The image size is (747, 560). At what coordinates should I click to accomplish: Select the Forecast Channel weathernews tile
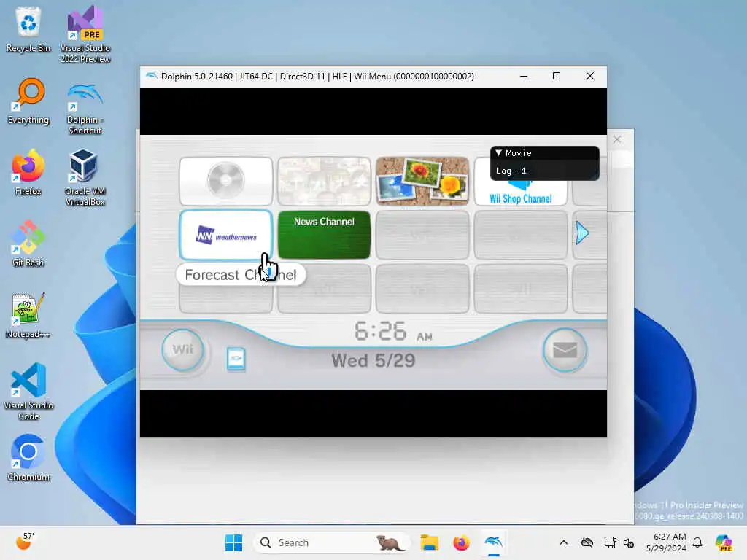(226, 235)
